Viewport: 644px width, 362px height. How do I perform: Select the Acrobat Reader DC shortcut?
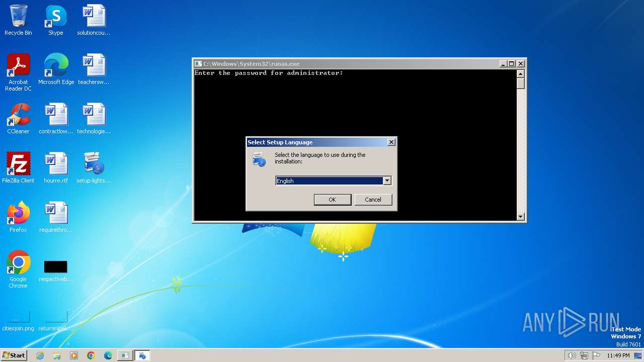point(18,72)
